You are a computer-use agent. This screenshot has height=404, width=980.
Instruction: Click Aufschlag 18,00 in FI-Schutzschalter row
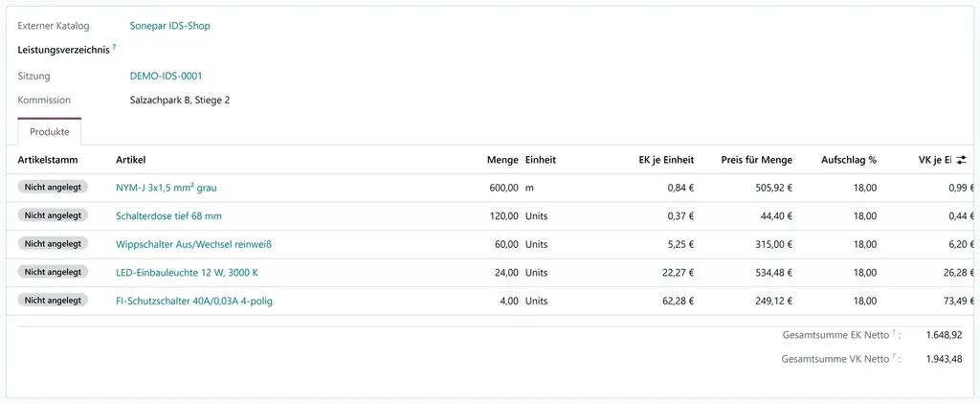point(865,301)
